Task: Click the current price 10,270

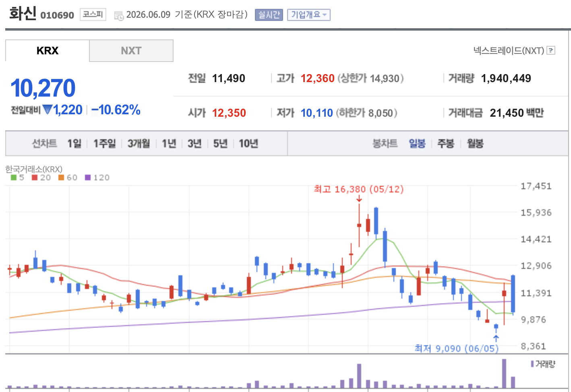Action: click(43, 88)
